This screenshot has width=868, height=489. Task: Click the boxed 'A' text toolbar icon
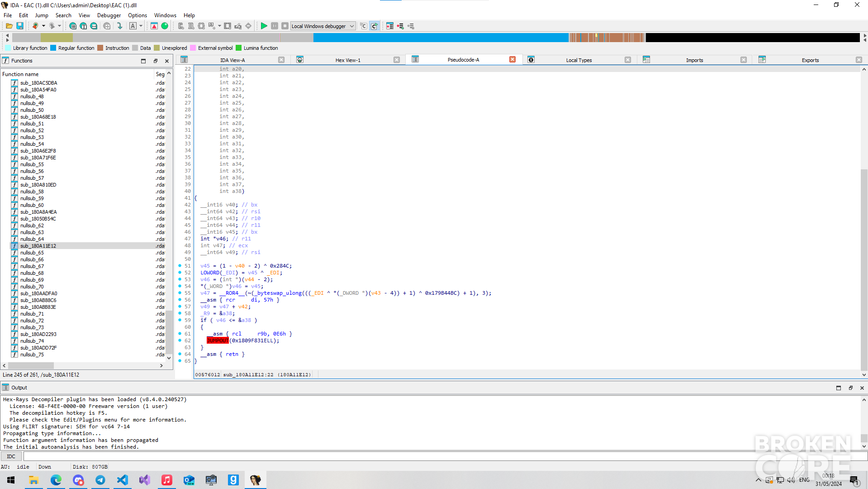[133, 26]
